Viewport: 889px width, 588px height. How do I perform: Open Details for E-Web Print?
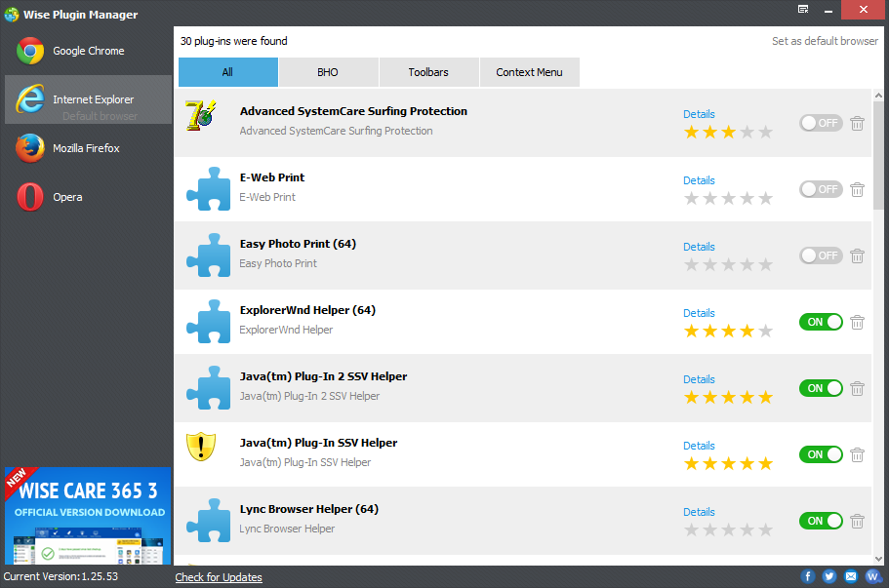pos(699,180)
